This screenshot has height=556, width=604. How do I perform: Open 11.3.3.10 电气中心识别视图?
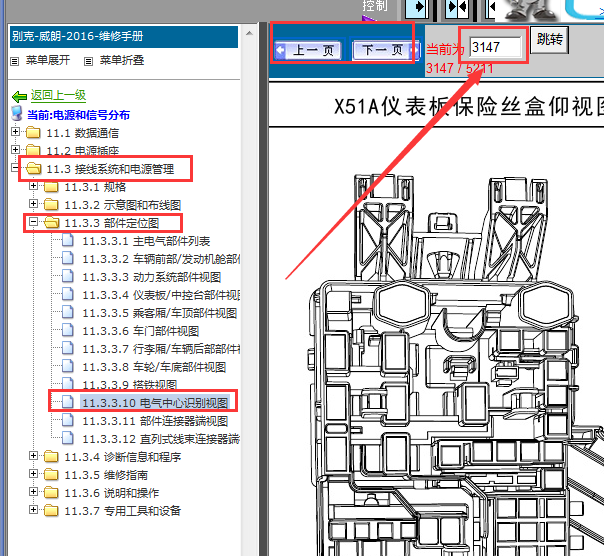(155, 403)
